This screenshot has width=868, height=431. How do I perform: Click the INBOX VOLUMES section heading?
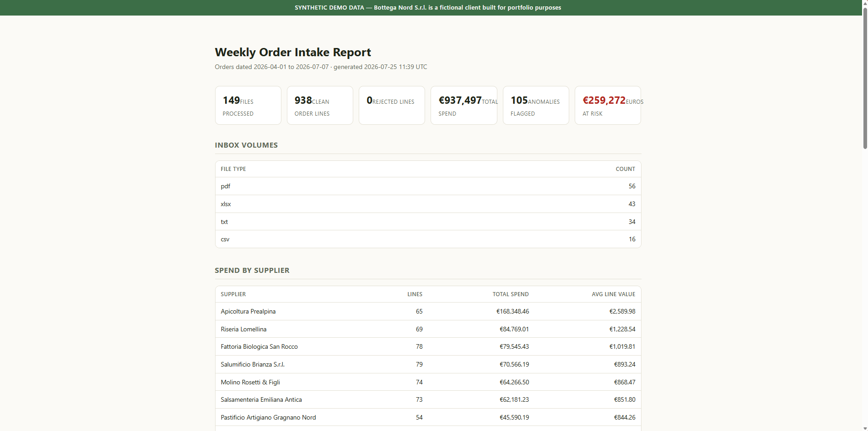pyautogui.click(x=246, y=145)
